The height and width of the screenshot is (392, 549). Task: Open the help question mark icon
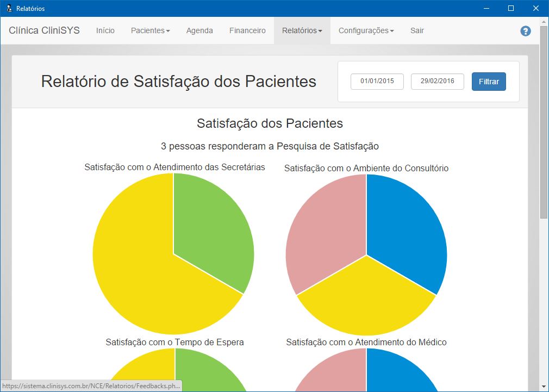click(525, 31)
